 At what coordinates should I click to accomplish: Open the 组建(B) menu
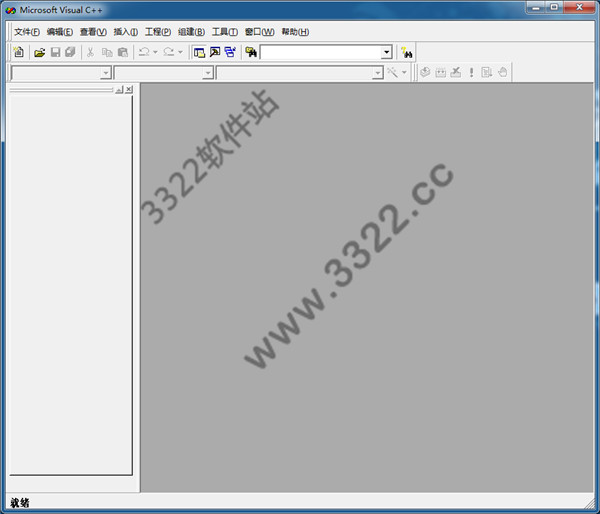(191, 32)
